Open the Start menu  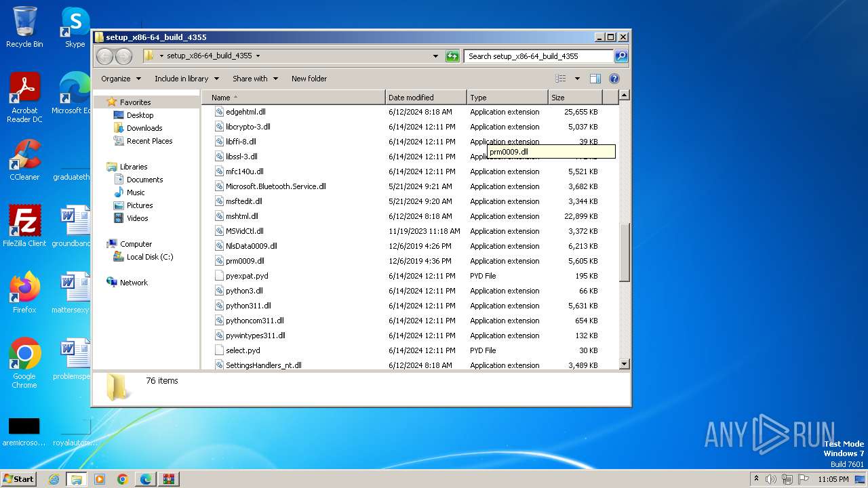tap(18, 479)
